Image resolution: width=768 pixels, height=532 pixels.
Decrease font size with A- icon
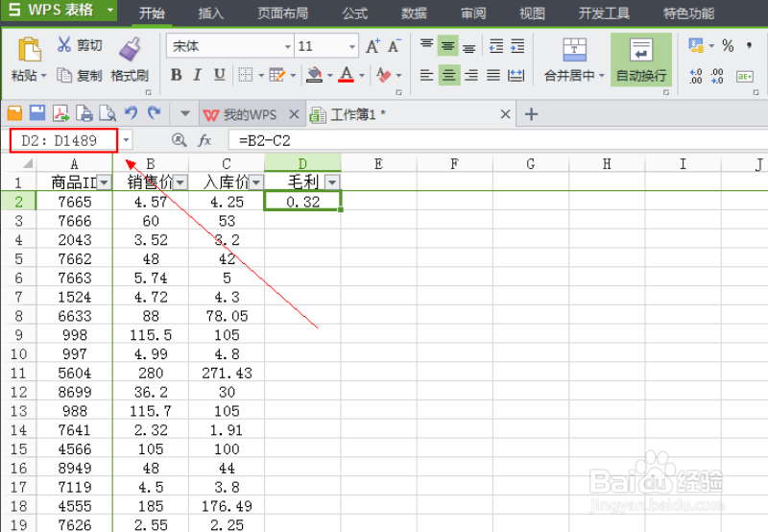[x=395, y=46]
